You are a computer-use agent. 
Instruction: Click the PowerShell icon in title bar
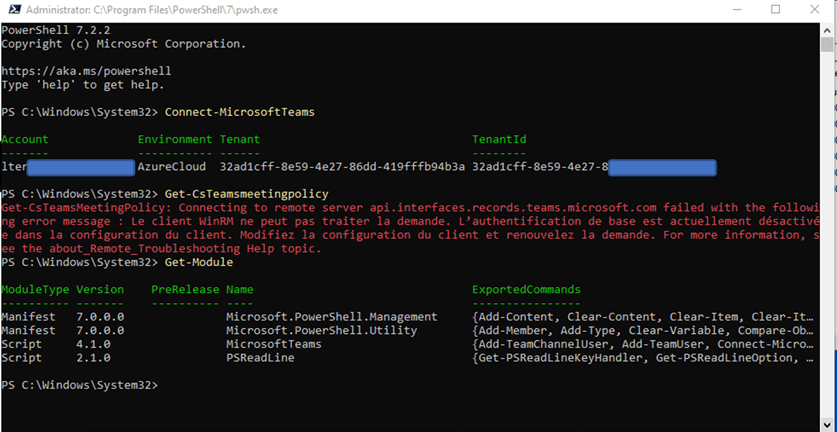(10, 10)
